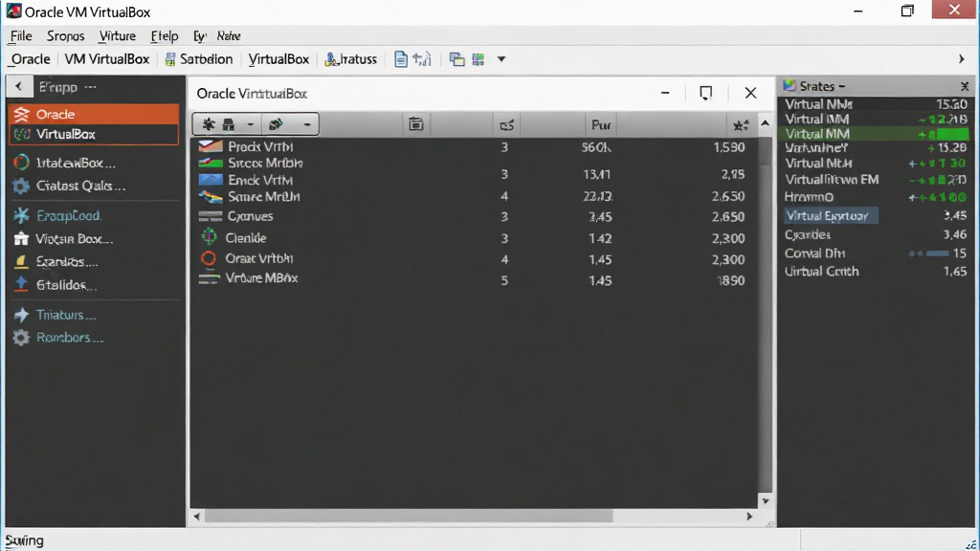Click the upload icon beside Gtalidos
Viewport: 980px width, 551px height.
point(21,284)
